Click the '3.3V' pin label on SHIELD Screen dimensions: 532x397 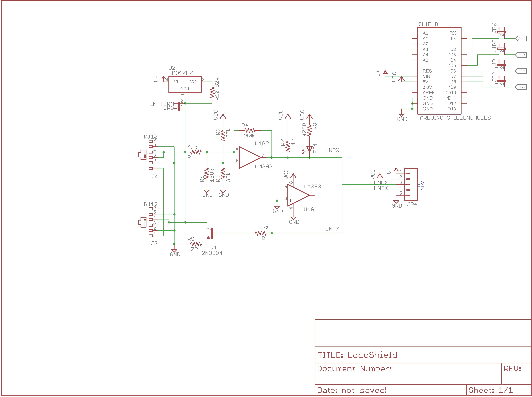coord(427,87)
